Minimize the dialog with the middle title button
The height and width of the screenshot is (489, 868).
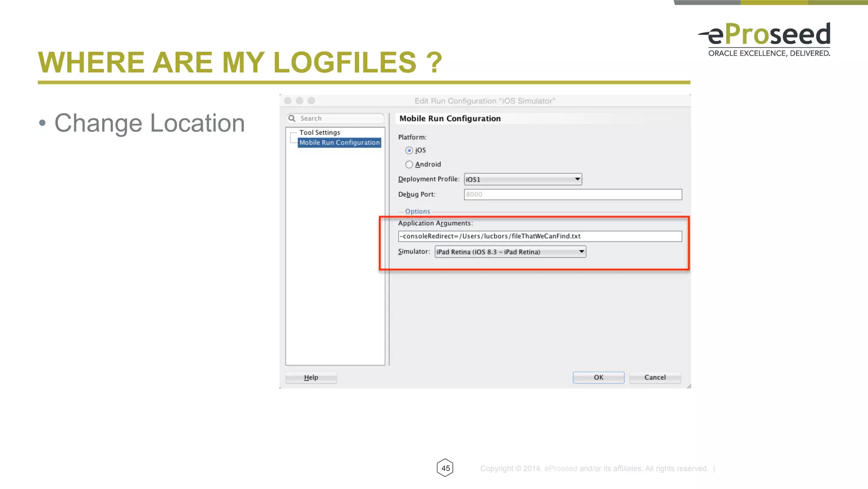(x=300, y=101)
